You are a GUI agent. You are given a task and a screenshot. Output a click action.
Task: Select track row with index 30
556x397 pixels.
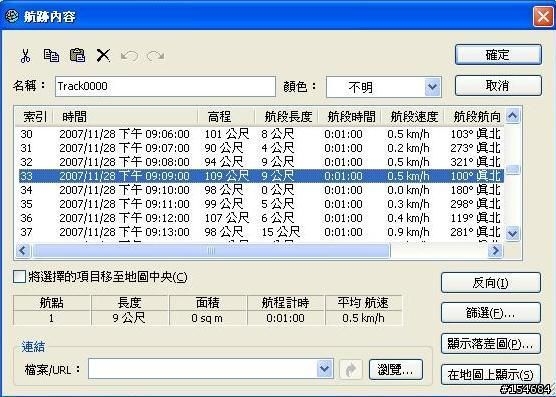[x=261, y=134]
